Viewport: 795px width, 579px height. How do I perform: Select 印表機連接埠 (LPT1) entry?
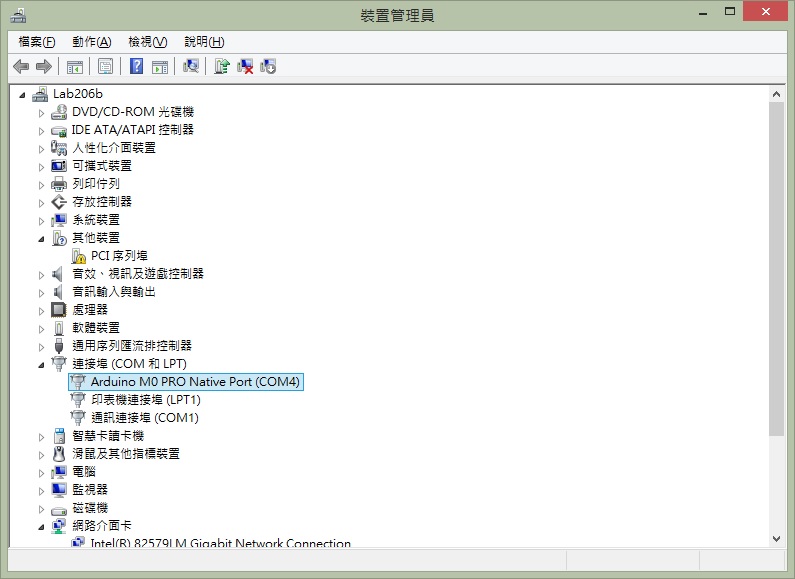point(146,400)
